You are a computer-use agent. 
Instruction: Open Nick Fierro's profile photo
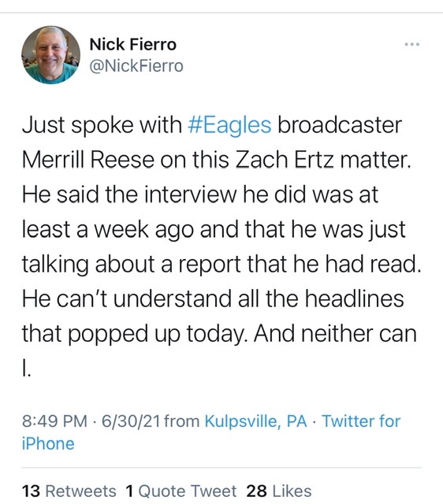coord(50,55)
